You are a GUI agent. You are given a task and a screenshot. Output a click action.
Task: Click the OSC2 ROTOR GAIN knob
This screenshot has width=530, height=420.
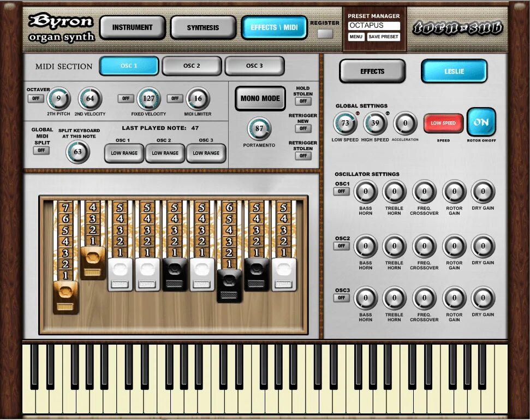coord(454,246)
